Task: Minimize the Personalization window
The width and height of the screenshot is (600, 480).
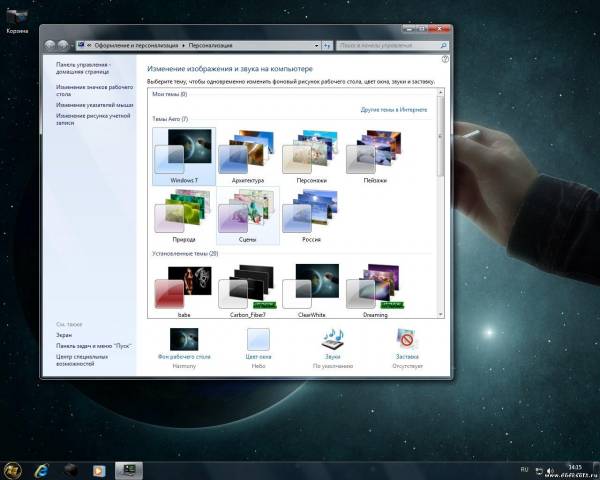Action: [409, 29]
